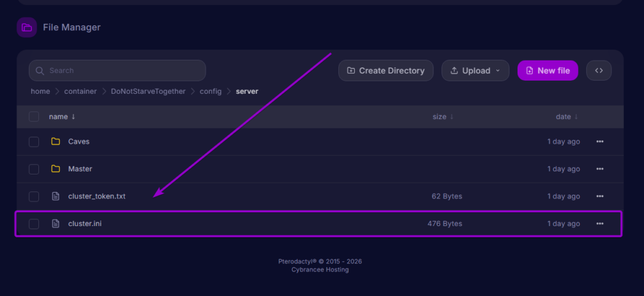This screenshot has width=644, height=296.
Task: Click the File Manager folder icon
Action: click(x=26, y=28)
